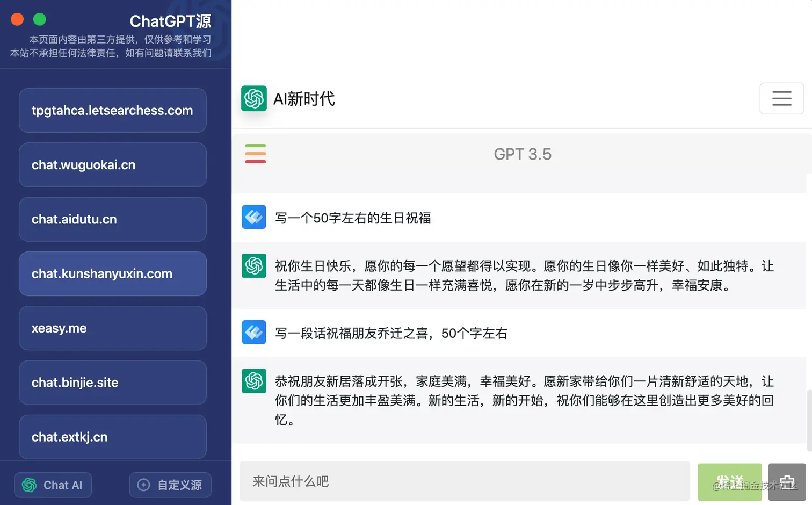Click the message 写一个50字左右的生日祝福
Viewport: 812px width, 505px height.
[353, 218]
